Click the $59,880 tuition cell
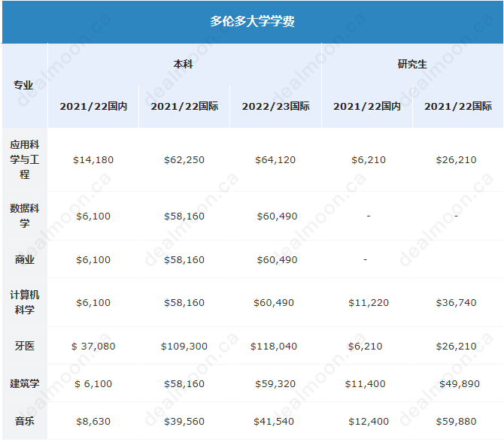Viewport: 504px width, 442px height. click(456, 422)
